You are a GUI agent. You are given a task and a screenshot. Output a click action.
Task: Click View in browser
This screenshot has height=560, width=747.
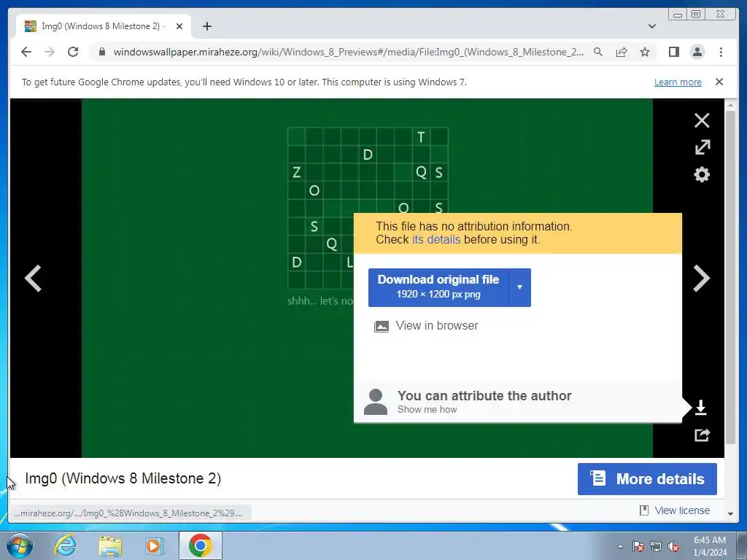tap(437, 326)
